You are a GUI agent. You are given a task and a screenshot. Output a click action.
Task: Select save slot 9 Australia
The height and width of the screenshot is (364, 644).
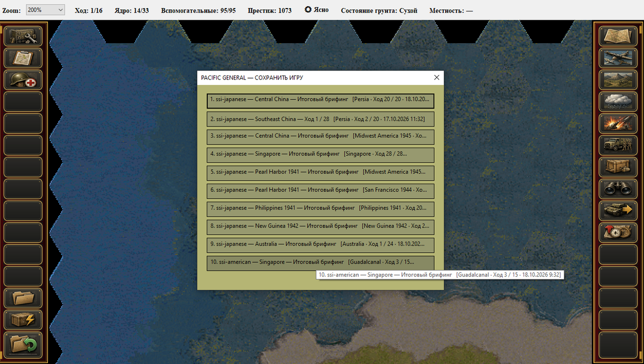pyautogui.click(x=320, y=245)
